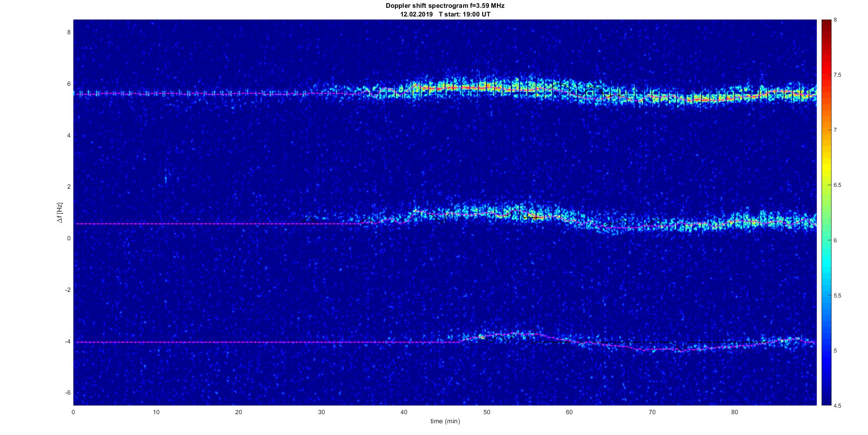Click the x-axis tick label '60'

click(569, 412)
